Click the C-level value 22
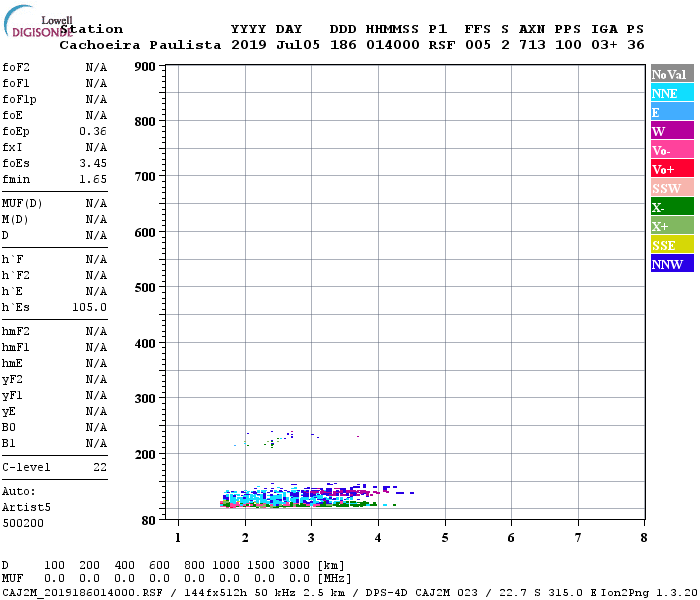Screen dimensions: 700x600 pos(100,467)
